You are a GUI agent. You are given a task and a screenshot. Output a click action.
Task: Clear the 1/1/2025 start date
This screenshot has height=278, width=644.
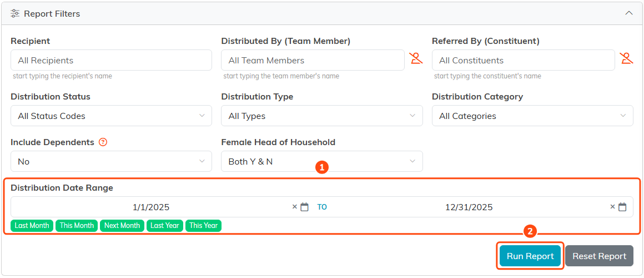click(x=294, y=207)
